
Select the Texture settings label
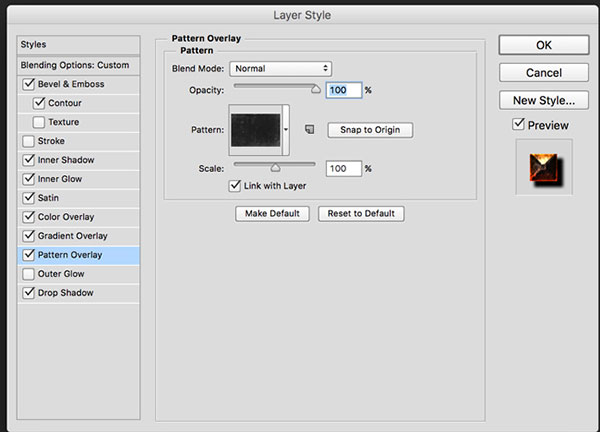tap(64, 122)
